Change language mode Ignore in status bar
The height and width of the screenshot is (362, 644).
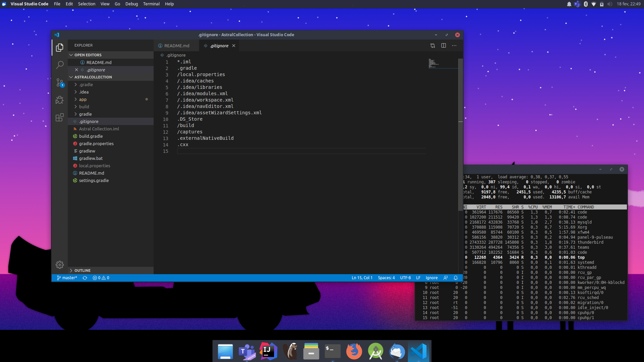[432, 278]
